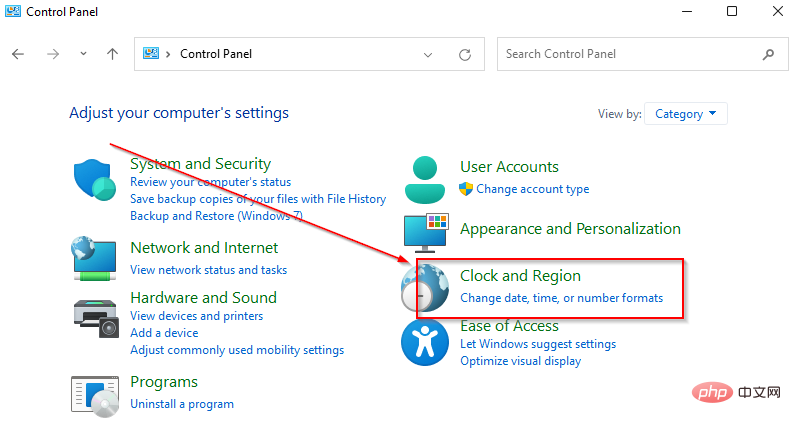Click the Back navigation arrow

coord(18,54)
